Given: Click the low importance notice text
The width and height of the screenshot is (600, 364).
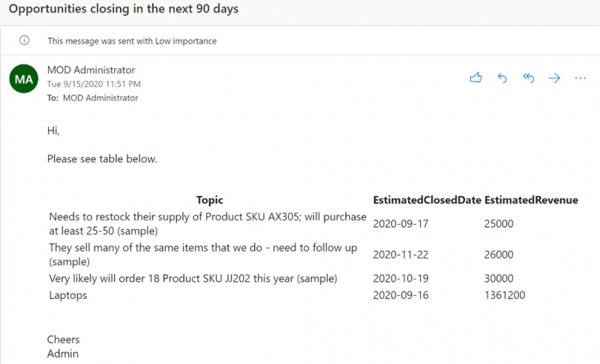Looking at the screenshot, I should [132, 41].
